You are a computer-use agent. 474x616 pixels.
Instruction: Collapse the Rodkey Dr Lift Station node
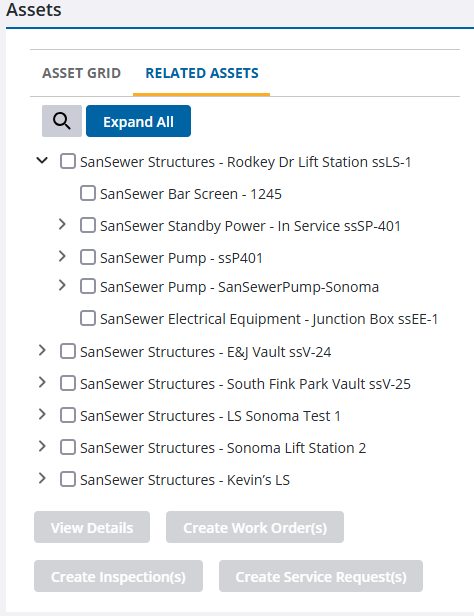[42, 160]
